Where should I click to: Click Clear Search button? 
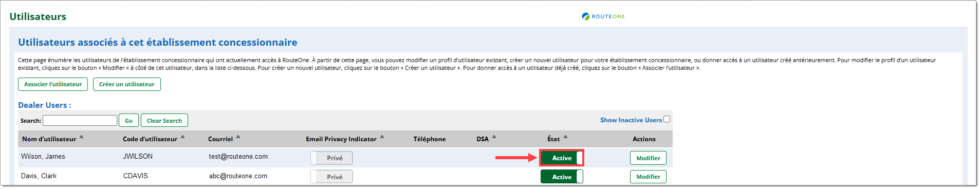coord(164,121)
